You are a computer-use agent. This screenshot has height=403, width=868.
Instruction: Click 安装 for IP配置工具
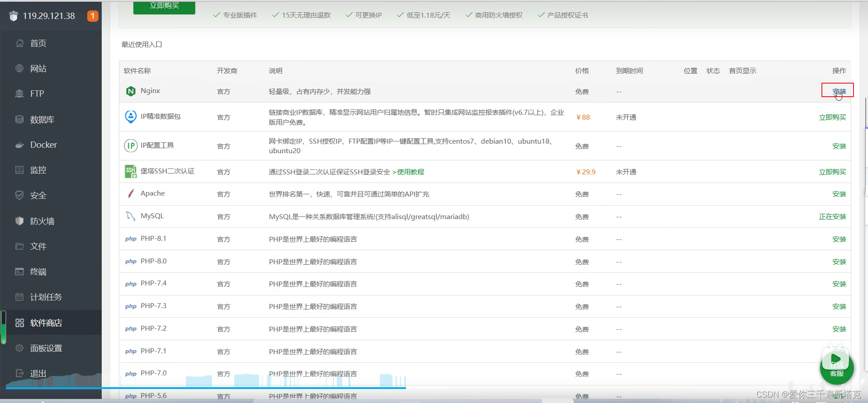(839, 146)
